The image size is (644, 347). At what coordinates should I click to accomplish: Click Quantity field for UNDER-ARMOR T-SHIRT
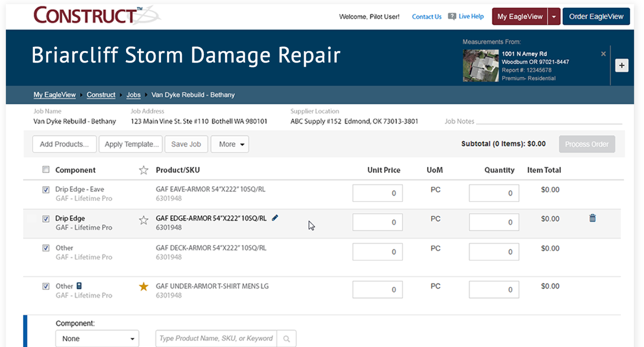494,290
